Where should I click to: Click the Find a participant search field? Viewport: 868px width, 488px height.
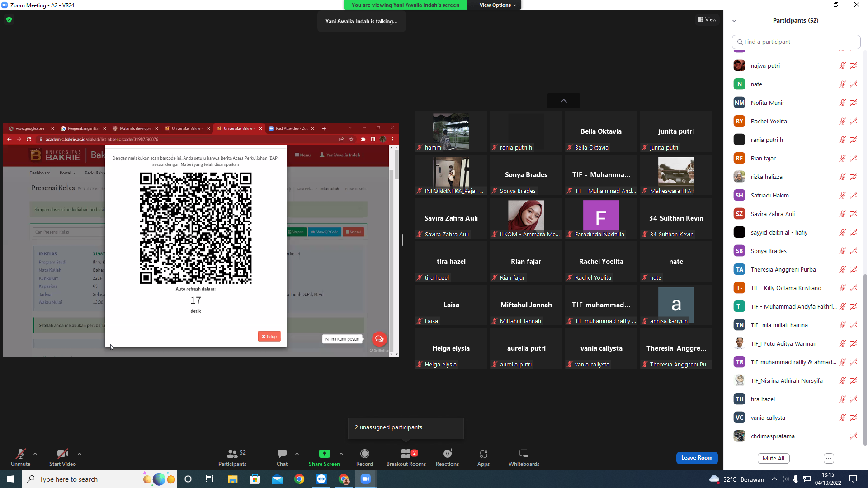(x=796, y=42)
